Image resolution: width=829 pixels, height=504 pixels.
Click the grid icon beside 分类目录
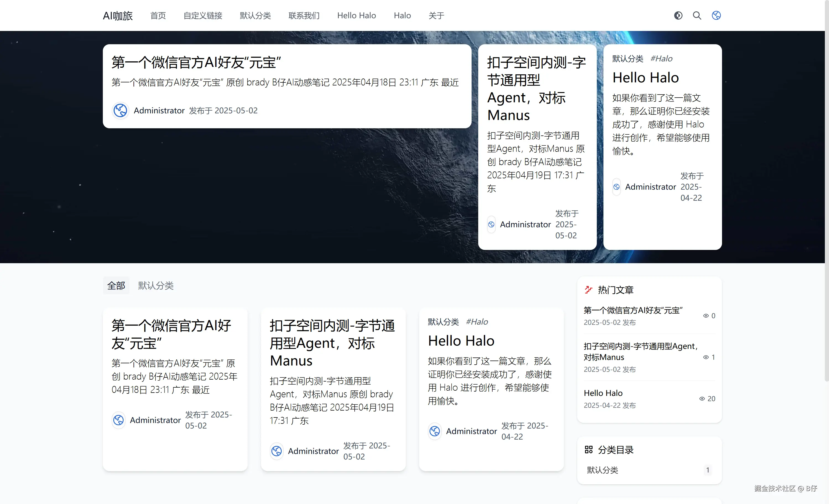(589, 450)
